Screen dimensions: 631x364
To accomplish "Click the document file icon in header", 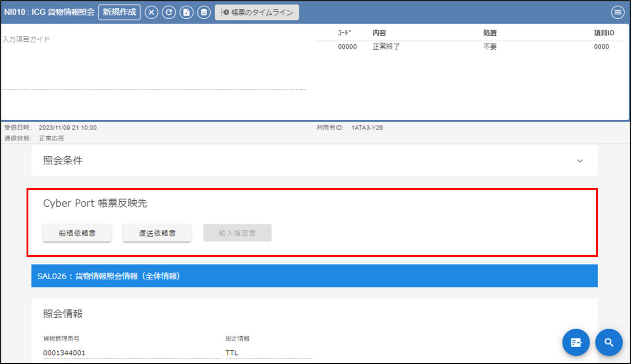I will (x=186, y=12).
